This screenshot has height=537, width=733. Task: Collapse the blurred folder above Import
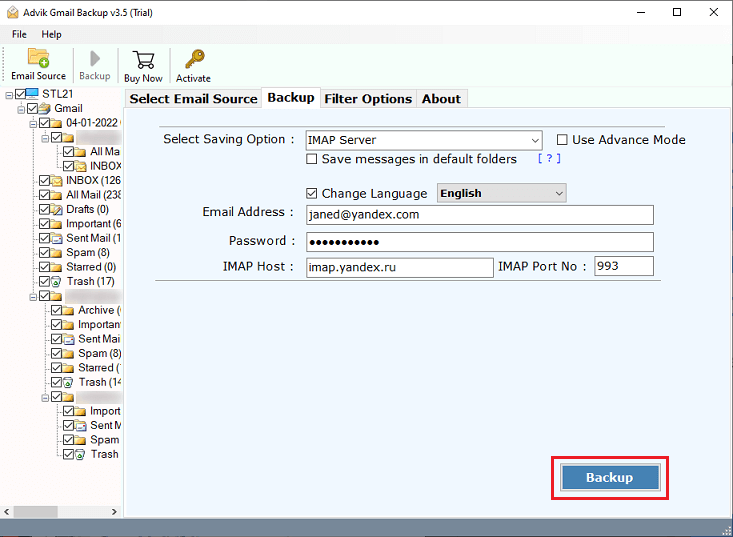point(45,398)
